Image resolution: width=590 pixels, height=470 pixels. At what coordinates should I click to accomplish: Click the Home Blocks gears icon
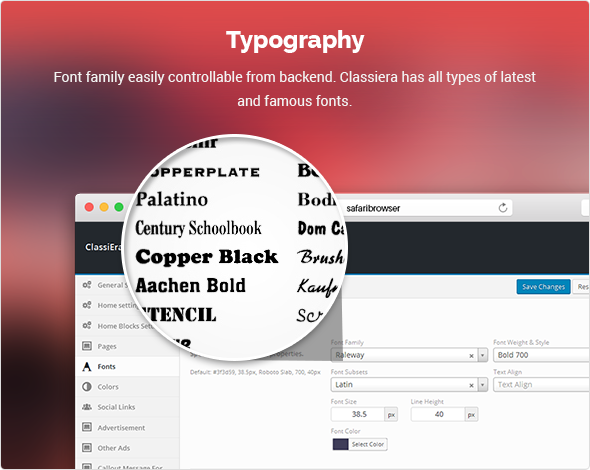[87, 325]
